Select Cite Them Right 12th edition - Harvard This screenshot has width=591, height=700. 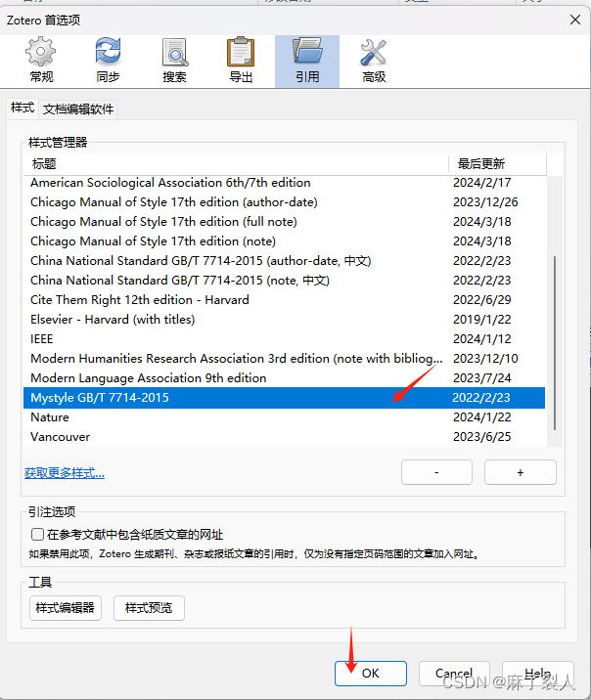284,300
